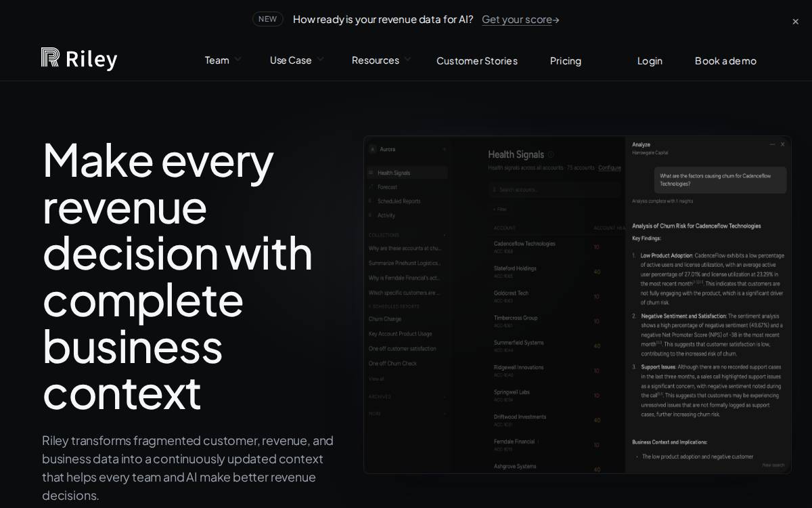
Task: Select the Springwell Labs account row
Action: pyautogui.click(x=556, y=396)
